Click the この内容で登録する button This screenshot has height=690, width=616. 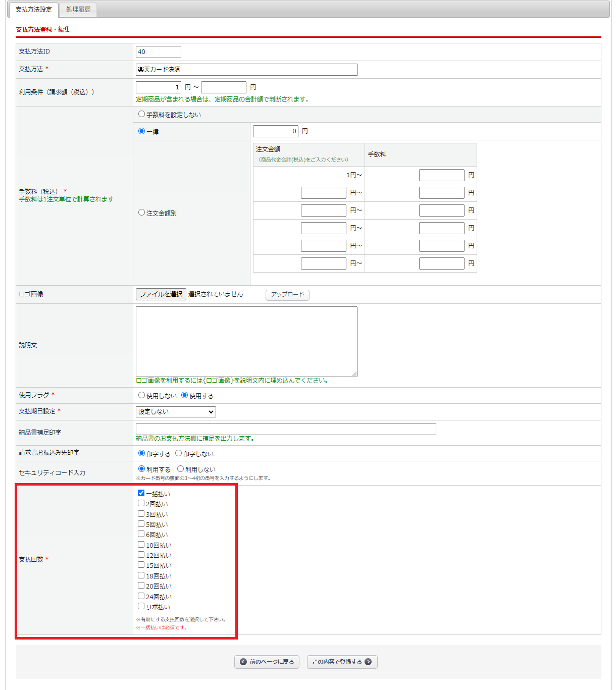coord(342,662)
